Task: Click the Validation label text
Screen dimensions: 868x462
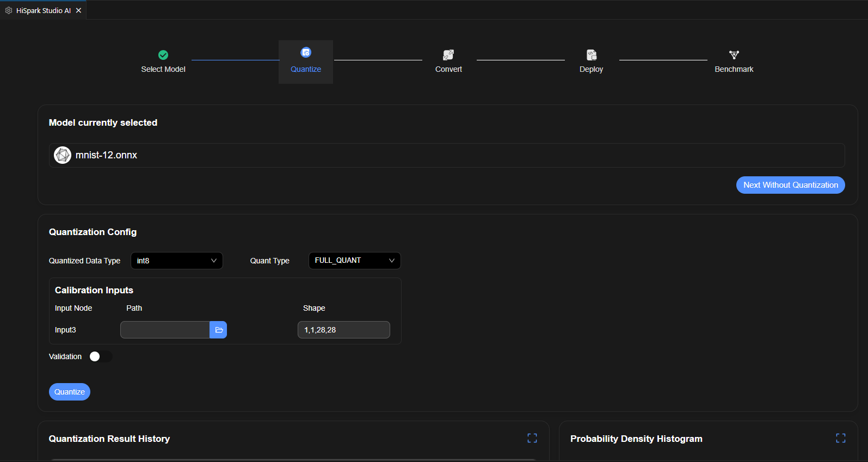Action: pos(65,356)
